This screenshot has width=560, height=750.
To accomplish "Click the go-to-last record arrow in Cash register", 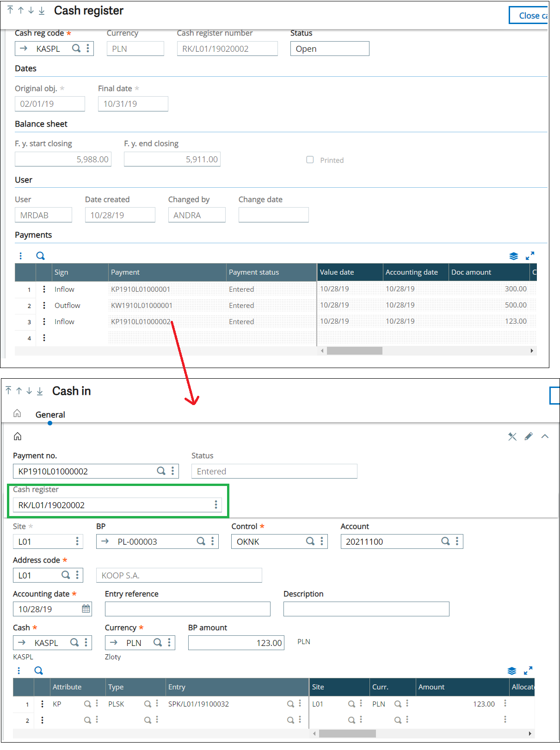I will (42, 11).
